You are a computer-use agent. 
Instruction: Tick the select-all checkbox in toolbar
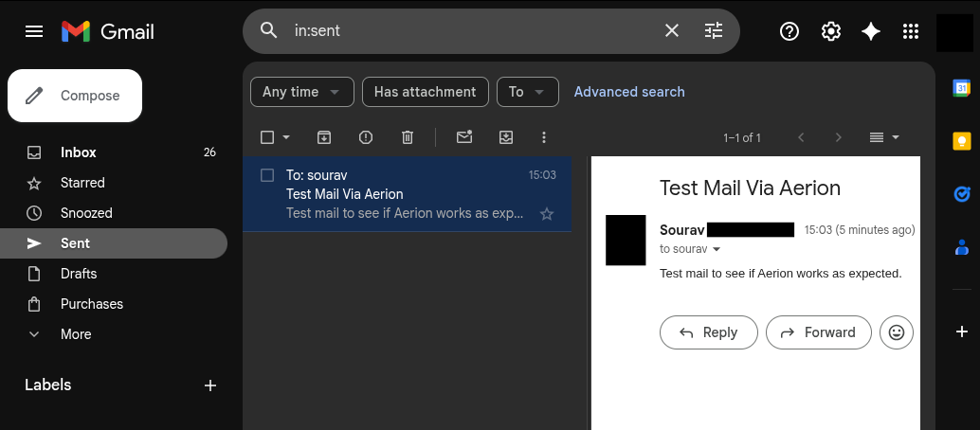[x=267, y=137]
